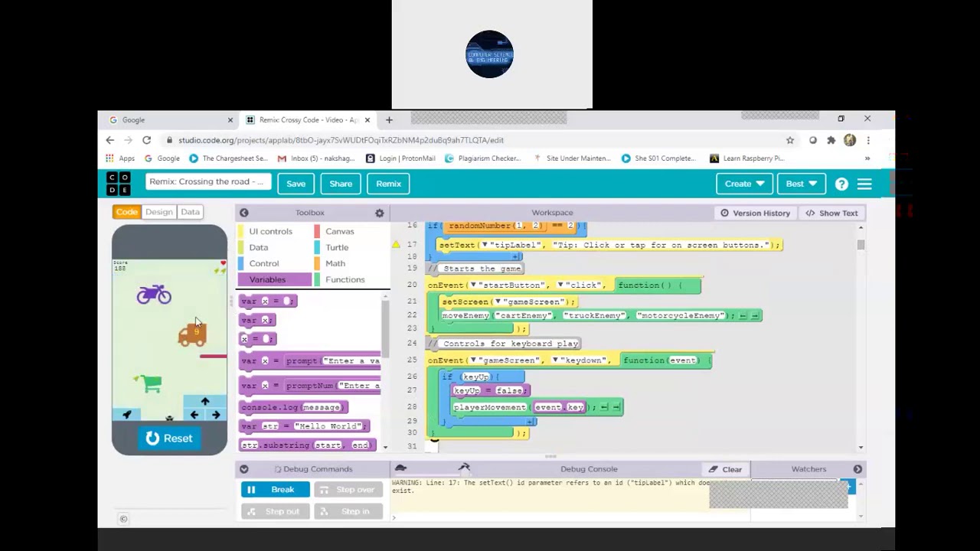Switch to Code mode
980x551 pixels.
[126, 212]
